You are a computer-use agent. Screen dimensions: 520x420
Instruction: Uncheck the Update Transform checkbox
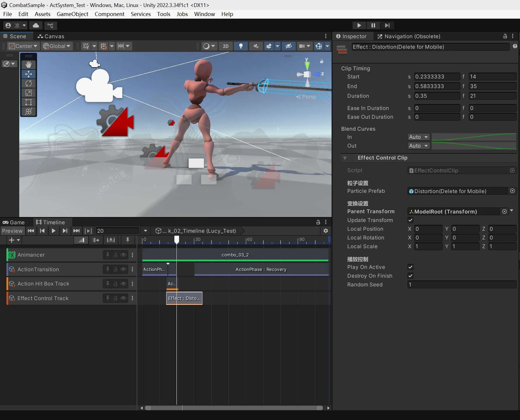pyautogui.click(x=411, y=220)
